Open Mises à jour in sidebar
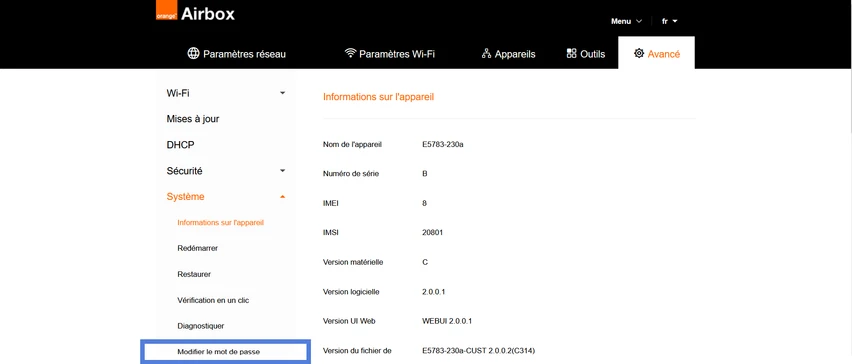This screenshot has height=364, width=852. coord(193,119)
